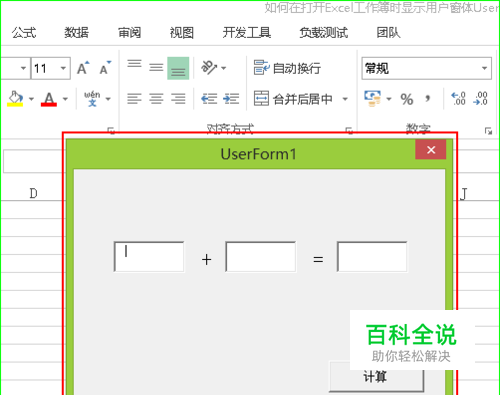The image size is (500, 395).
Task: Increase the cell indent
Action: tap(231, 99)
